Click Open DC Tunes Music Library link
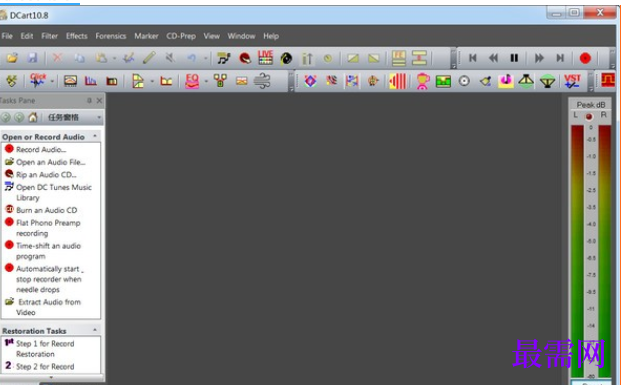 pos(54,192)
